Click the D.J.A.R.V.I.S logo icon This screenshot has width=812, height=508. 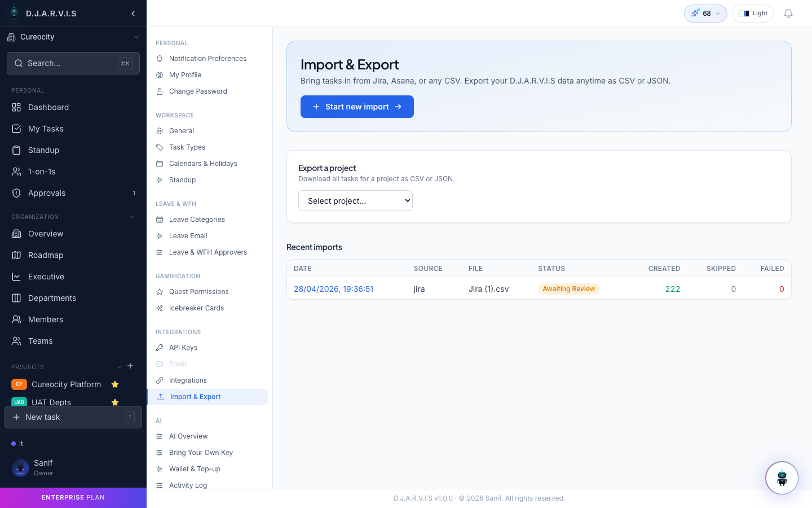(14, 13)
